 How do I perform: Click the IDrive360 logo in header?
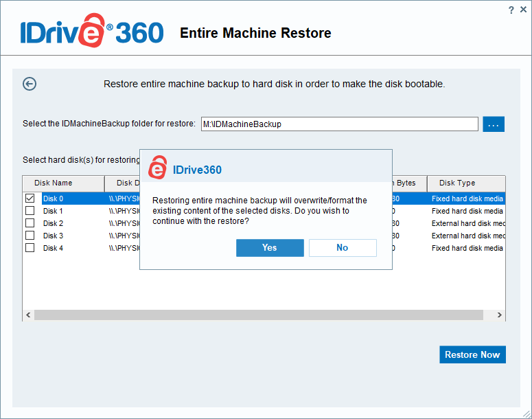[x=91, y=33]
